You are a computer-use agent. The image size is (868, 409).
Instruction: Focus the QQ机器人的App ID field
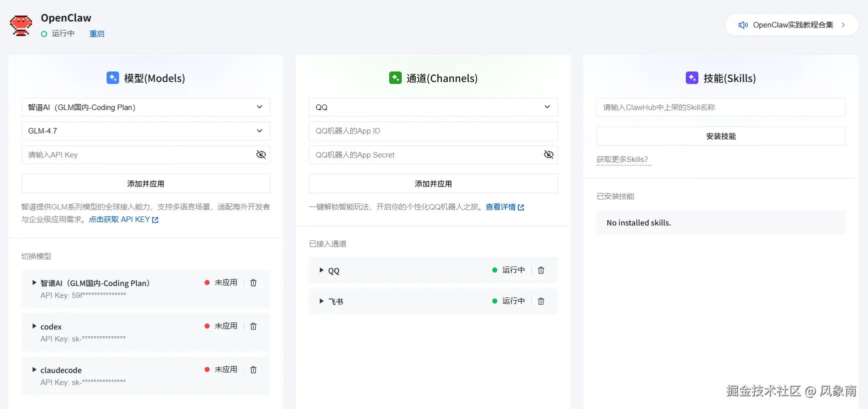click(x=433, y=131)
